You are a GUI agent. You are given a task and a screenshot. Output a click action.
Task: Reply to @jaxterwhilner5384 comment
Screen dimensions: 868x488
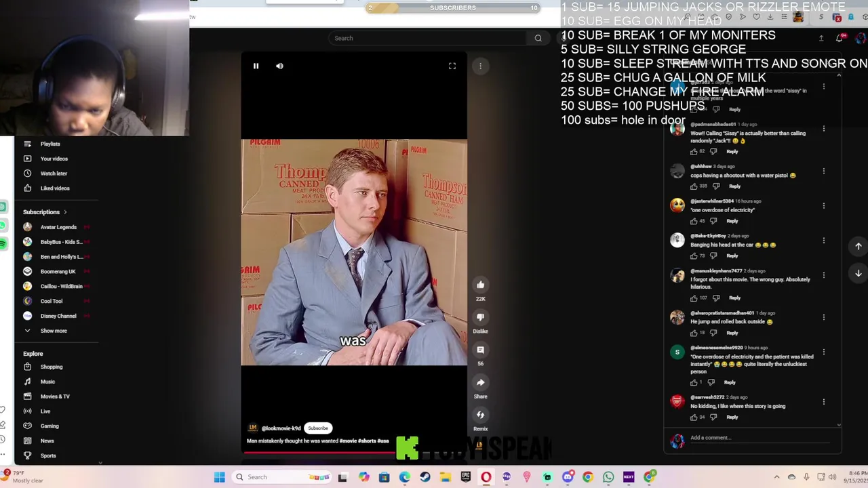(732, 221)
